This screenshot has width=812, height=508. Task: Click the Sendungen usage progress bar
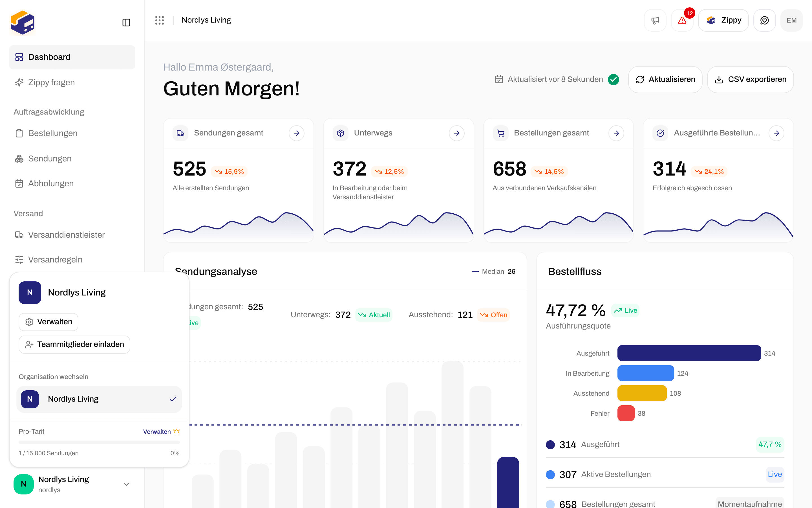point(99,442)
